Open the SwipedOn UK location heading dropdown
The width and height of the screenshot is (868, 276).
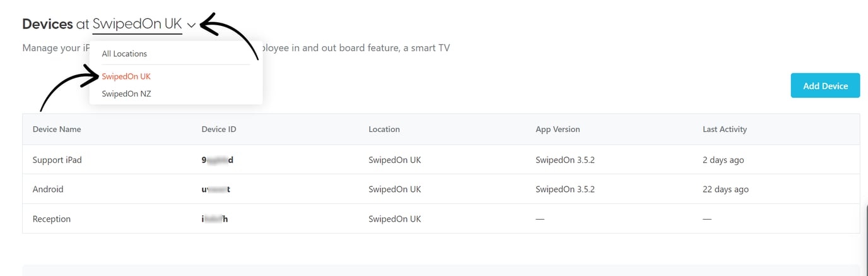pos(137,25)
